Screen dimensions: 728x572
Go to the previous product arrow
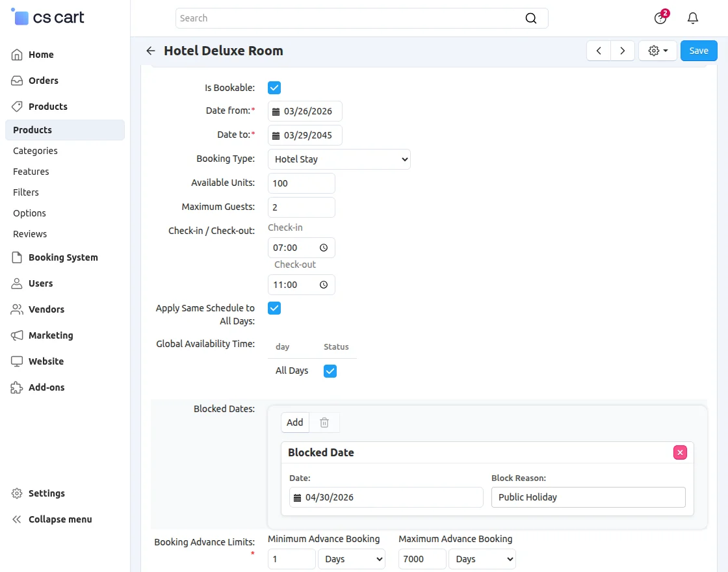[599, 51]
